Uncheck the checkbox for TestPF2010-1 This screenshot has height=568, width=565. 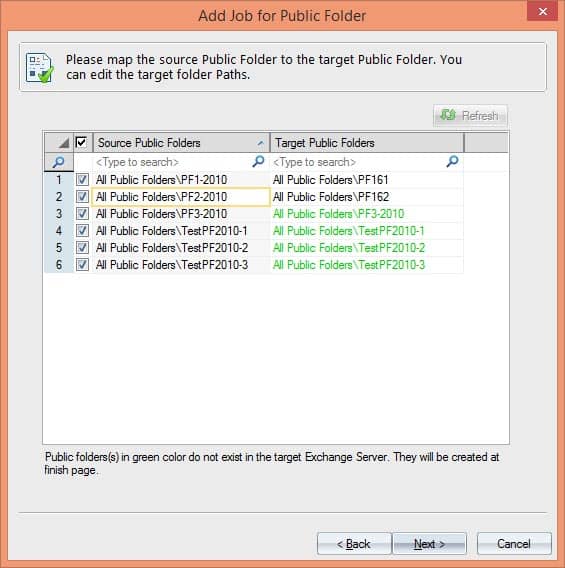[x=82, y=230]
